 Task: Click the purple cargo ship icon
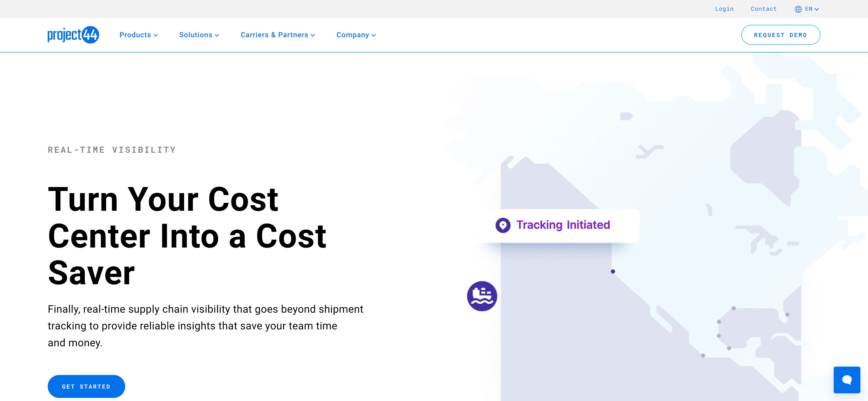click(482, 296)
